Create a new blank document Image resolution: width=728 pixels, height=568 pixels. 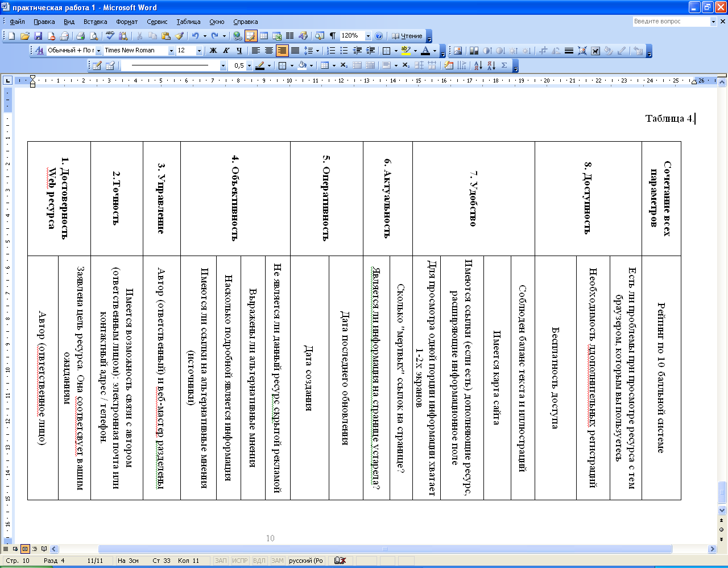(x=11, y=36)
